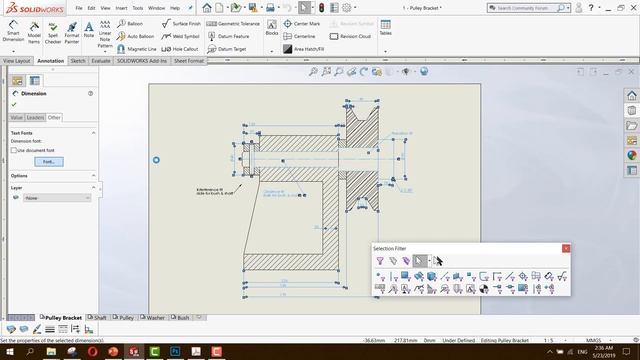
Task: Collapse the Text Fonts section
Action: (93, 133)
